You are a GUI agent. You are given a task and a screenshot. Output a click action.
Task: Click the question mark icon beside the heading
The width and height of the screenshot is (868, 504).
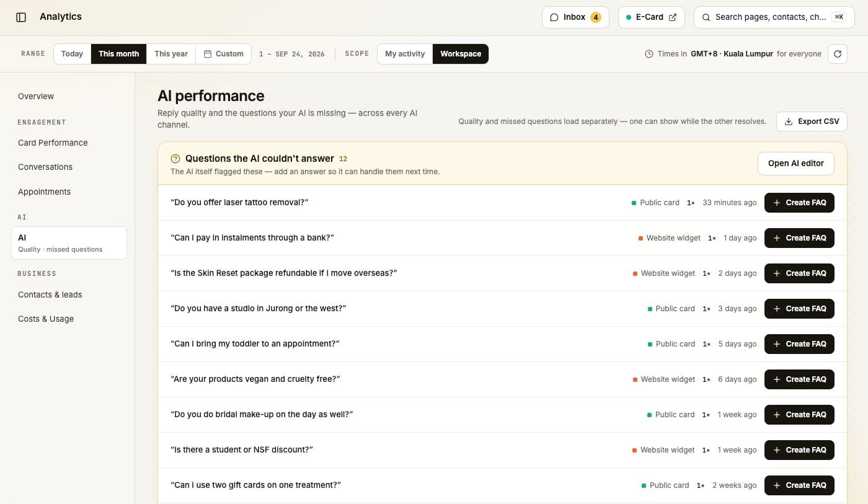point(175,159)
